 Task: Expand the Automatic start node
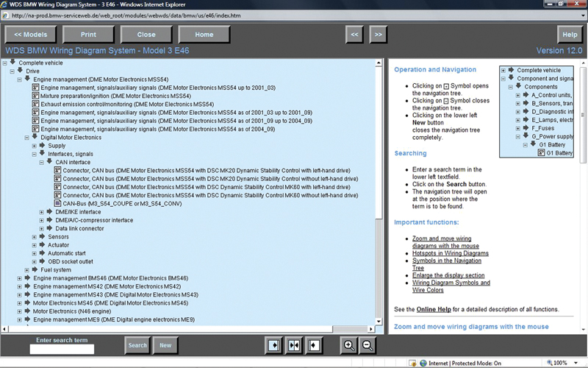click(x=34, y=253)
